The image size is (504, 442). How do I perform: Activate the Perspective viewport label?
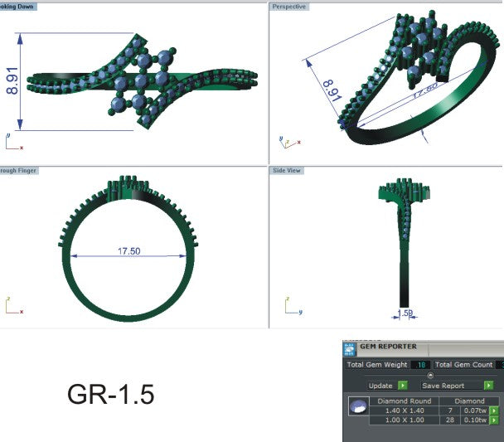pos(289,7)
